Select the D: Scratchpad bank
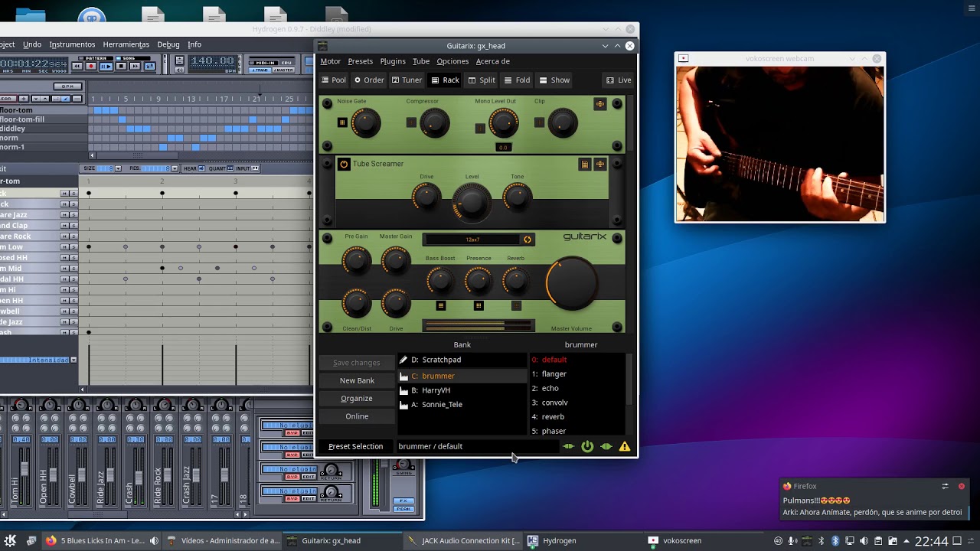Image resolution: width=980 pixels, height=551 pixels. coord(462,360)
